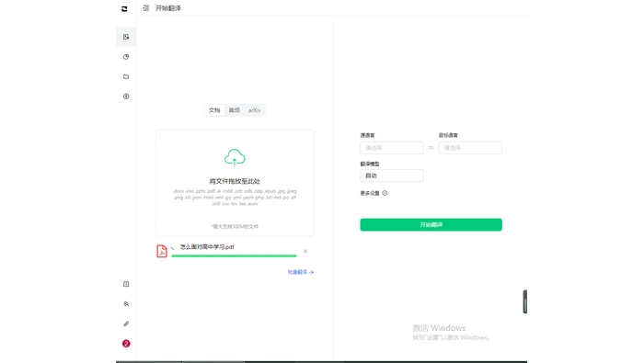
Task: Switch to the 音频 tab
Action: click(x=235, y=110)
